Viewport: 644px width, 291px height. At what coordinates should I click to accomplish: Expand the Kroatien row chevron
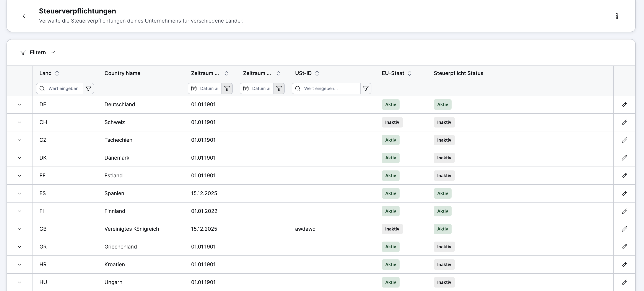point(20,265)
